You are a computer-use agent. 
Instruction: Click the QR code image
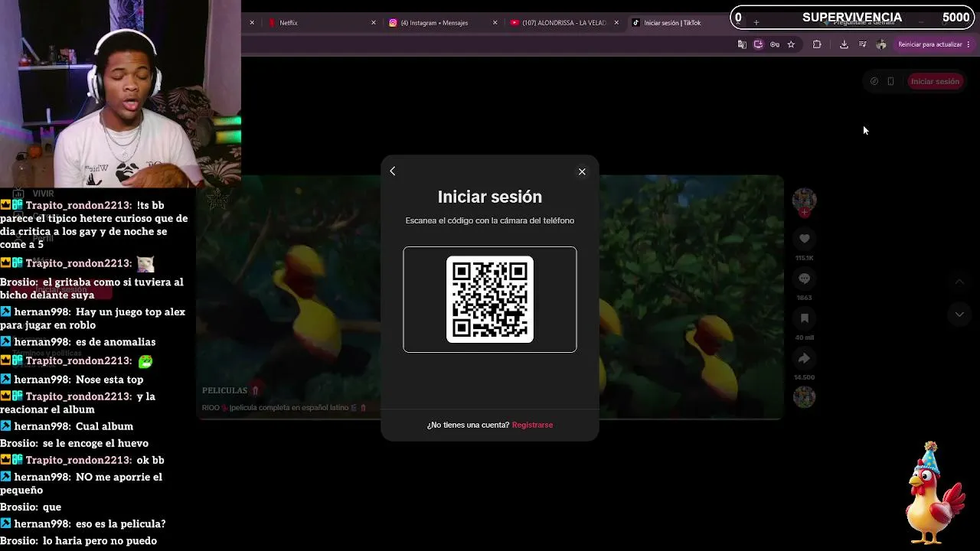(490, 299)
